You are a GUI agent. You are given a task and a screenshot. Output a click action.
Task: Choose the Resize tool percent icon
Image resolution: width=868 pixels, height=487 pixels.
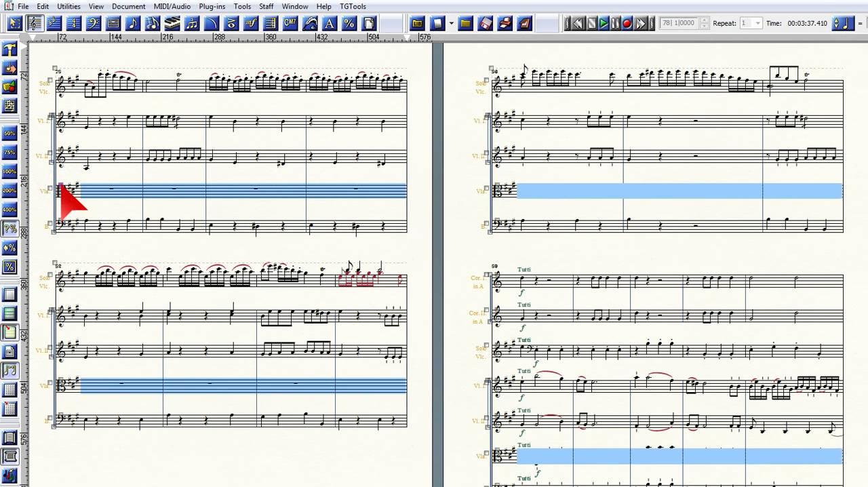point(349,24)
